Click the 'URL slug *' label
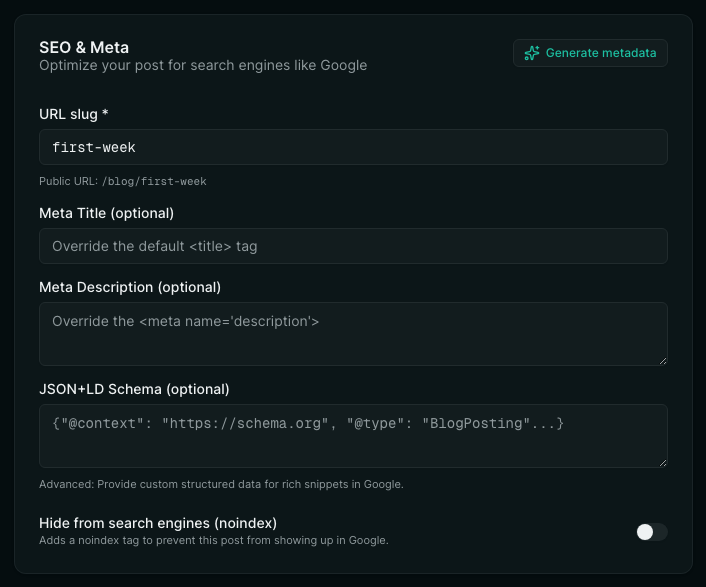706x587 pixels. pyautogui.click(x=73, y=114)
